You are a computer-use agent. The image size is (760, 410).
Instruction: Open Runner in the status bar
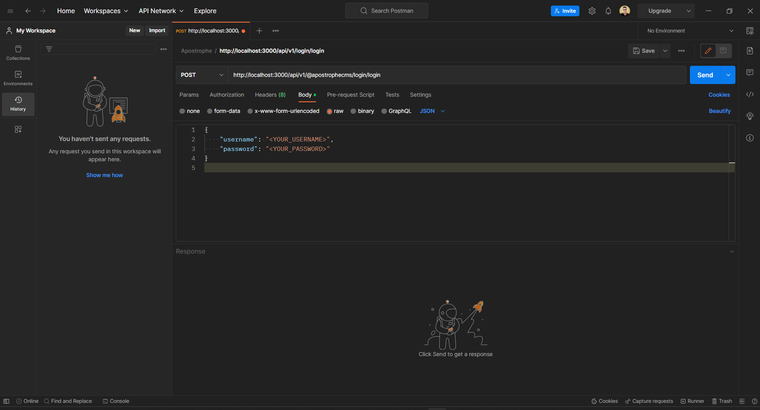[692, 401]
